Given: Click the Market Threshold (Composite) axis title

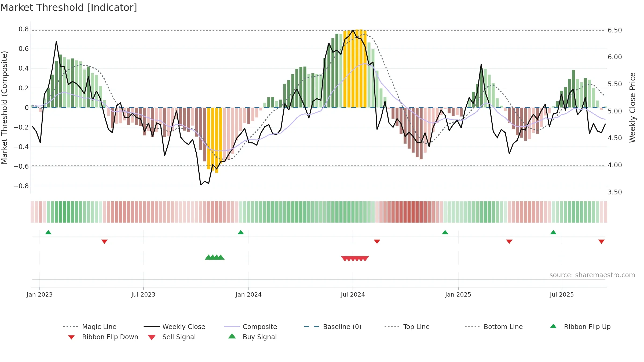Looking at the screenshot, I should (x=4, y=107).
